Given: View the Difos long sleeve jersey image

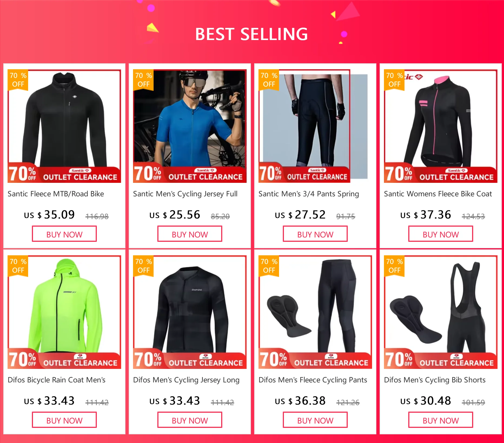Looking at the screenshot, I should tap(190, 312).
